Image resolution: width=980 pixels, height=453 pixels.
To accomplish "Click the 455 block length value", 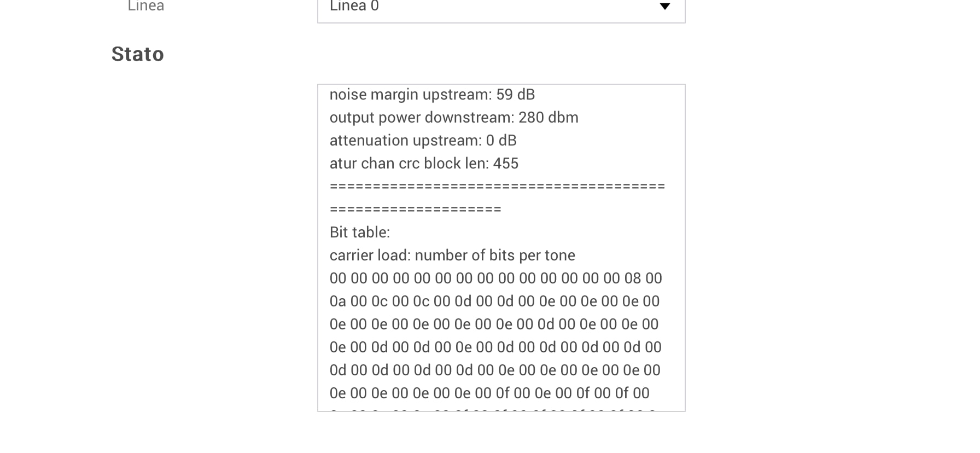I will pyautogui.click(x=505, y=164).
